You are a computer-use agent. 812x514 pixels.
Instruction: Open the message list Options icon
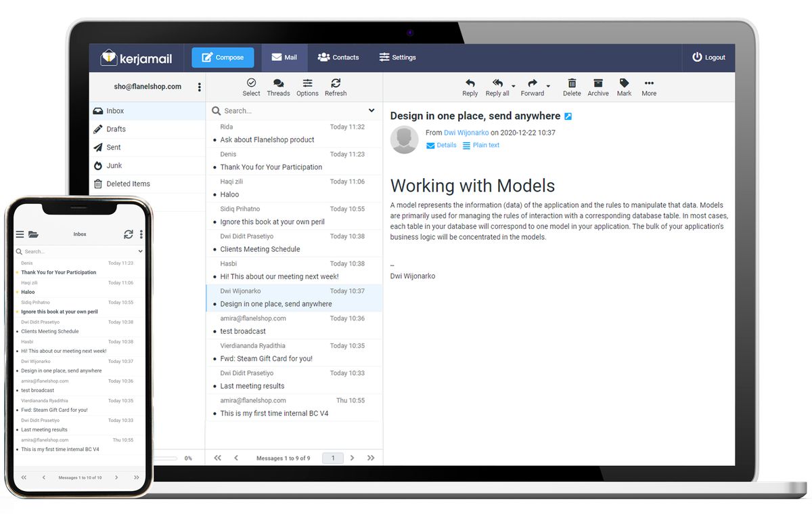pos(307,87)
